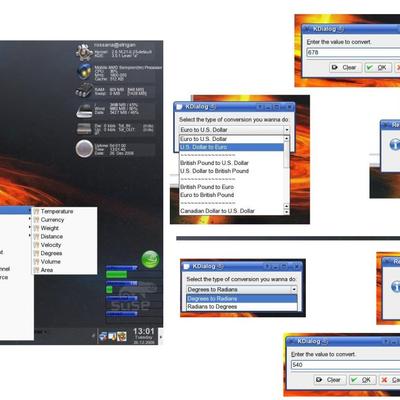Select the highlighted U.S. Dollar to Euro option
Screen dimensions: 400x400
[x=231, y=147]
